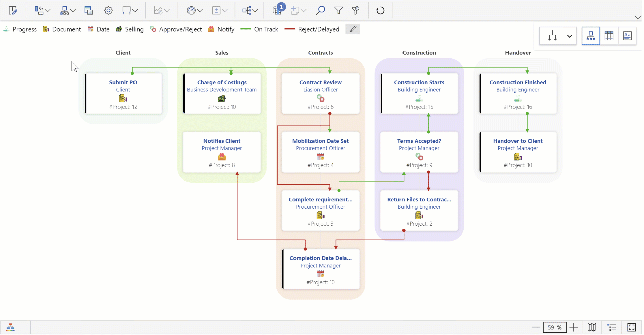Select the Approve/Reject legend item

[176, 29]
